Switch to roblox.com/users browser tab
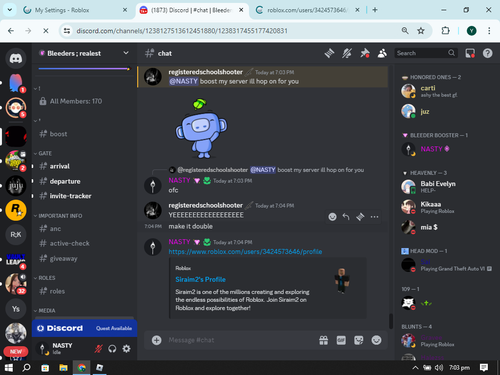Viewport: 500px width, 375px height. [x=308, y=10]
